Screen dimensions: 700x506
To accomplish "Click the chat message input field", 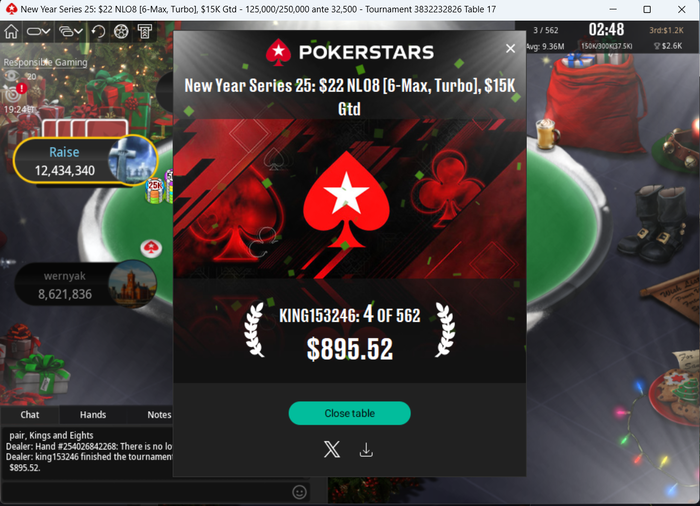I will (x=147, y=492).
